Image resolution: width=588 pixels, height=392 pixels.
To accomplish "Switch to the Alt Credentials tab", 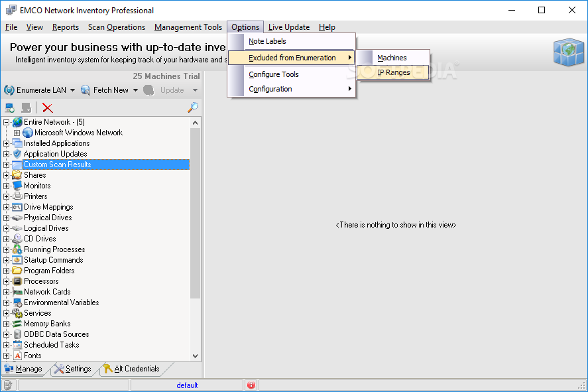I will click(132, 369).
